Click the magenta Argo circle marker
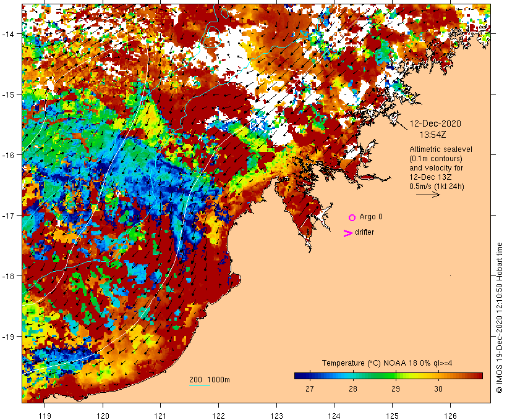This screenshot has height=420, width=507. pos(352,217)
